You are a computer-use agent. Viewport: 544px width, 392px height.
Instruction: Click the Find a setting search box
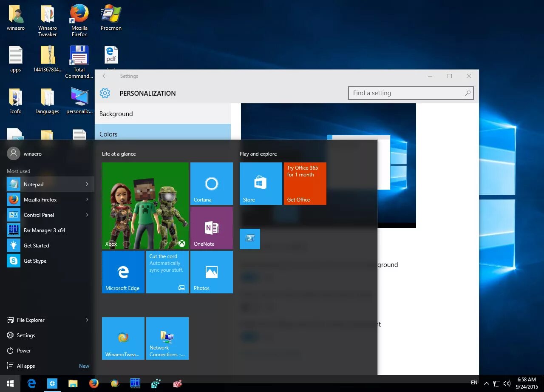coord(411,93)
